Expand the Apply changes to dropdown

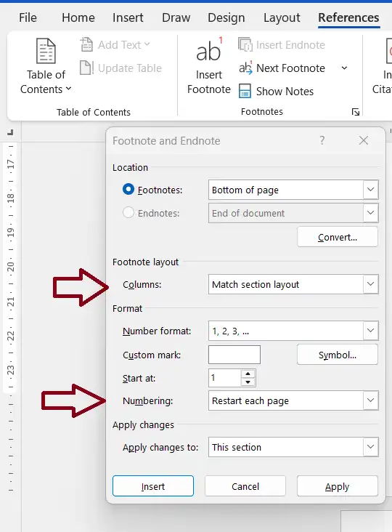click(x=371, y=447)
